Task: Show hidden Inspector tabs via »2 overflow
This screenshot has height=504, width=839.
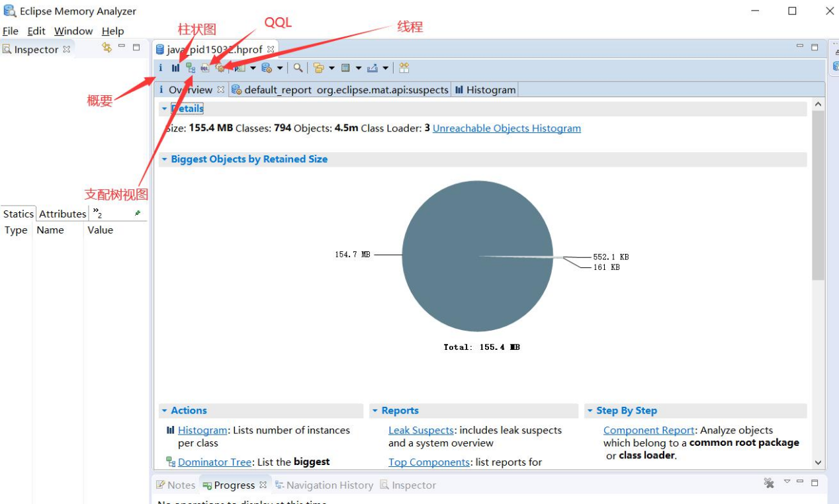Action: click(x=97, y=213)
